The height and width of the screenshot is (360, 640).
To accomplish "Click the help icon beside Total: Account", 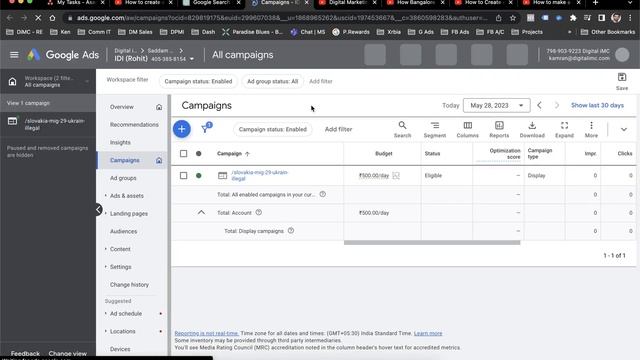I will coord(258,212).
